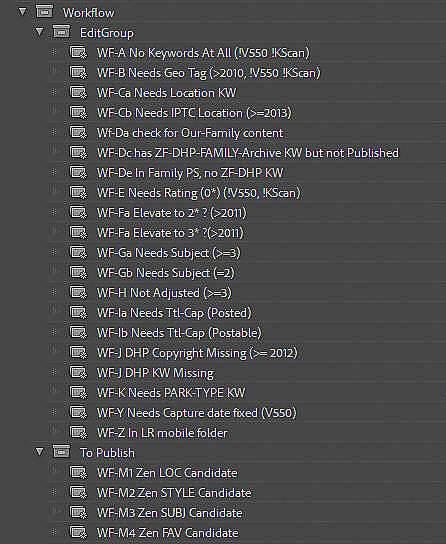Click smart collection icon for WF-B Needs Geo Tag
446x544 pixels.
click(78, 73)
